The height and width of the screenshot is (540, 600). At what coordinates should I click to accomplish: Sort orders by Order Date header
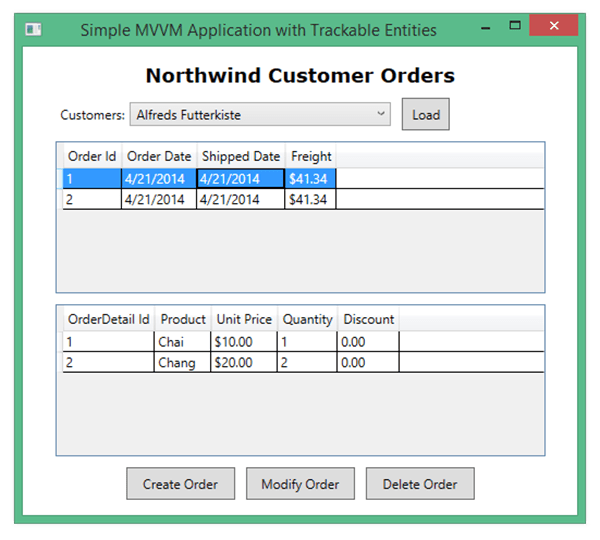click(x=159, y=157)
